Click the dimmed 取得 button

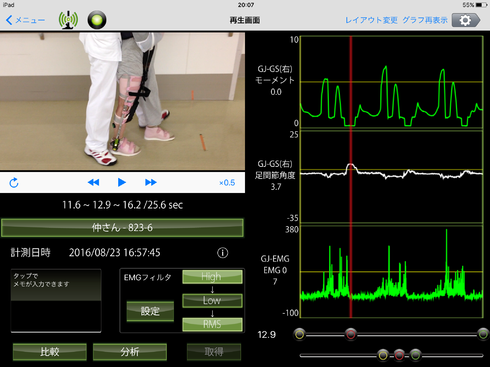[x=214, y=352]
